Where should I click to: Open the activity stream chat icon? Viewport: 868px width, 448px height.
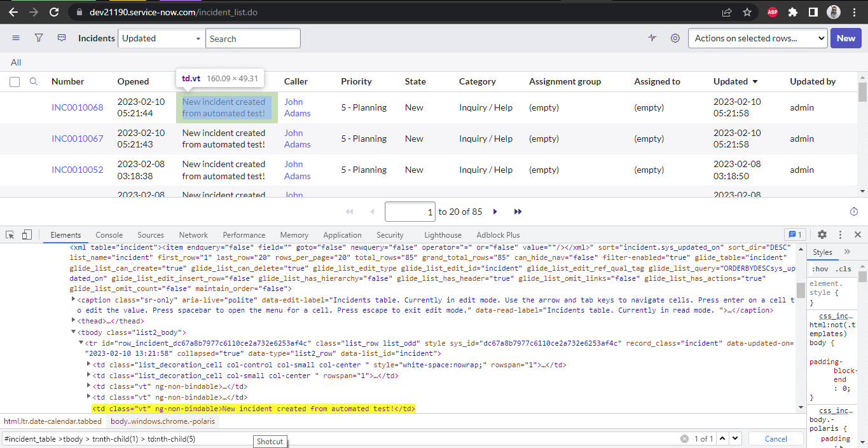click(62, 38)
